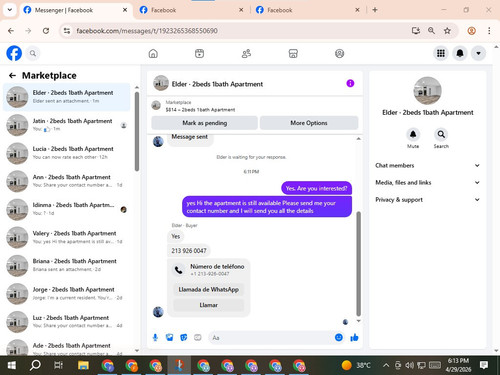The width and height of the screenshot is (500, 375).
Task: Open Jatin - 2beds 1bath Apartment chat
Action: (x=67, y=125)
